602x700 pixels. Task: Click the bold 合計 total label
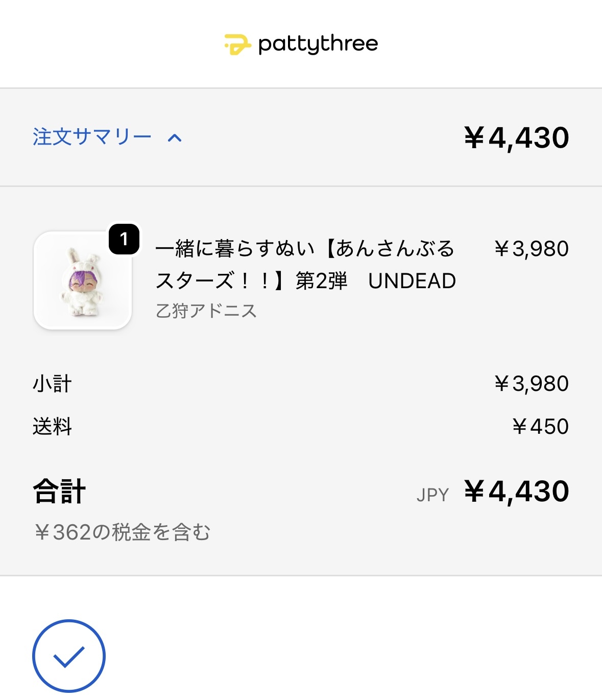(59, 492)
